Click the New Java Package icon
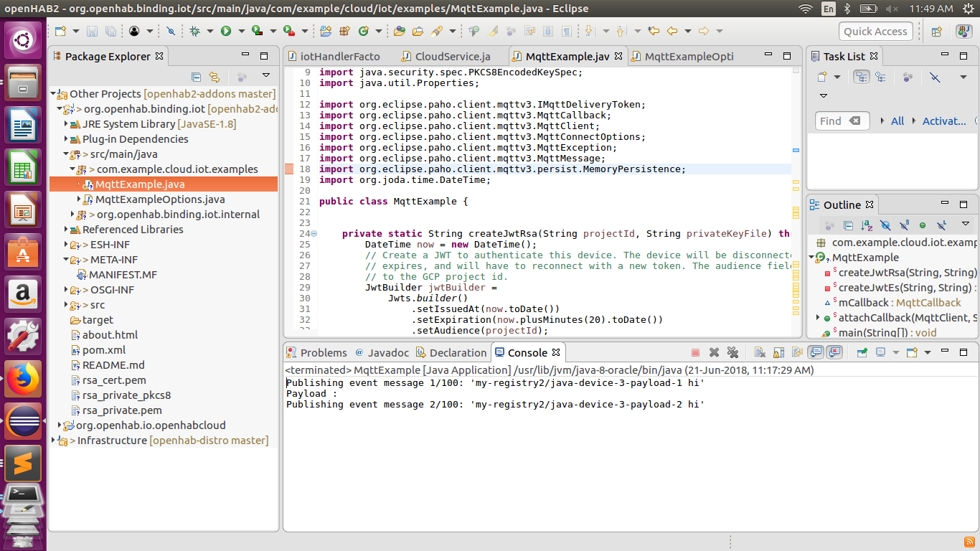This screenshot has height=551, width=980. click(x=344, y=31)
